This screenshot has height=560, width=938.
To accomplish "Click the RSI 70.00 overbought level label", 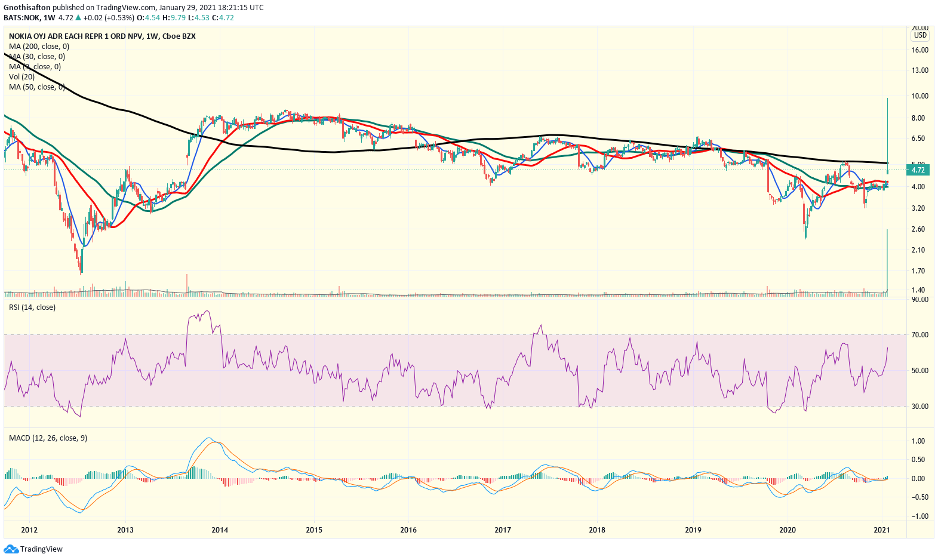I will coord(920,335).
